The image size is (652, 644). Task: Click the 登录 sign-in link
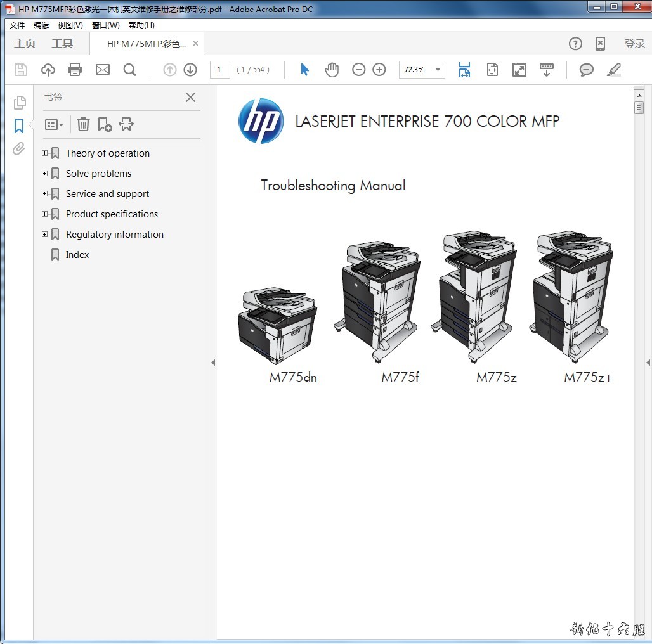coord(634,44)
